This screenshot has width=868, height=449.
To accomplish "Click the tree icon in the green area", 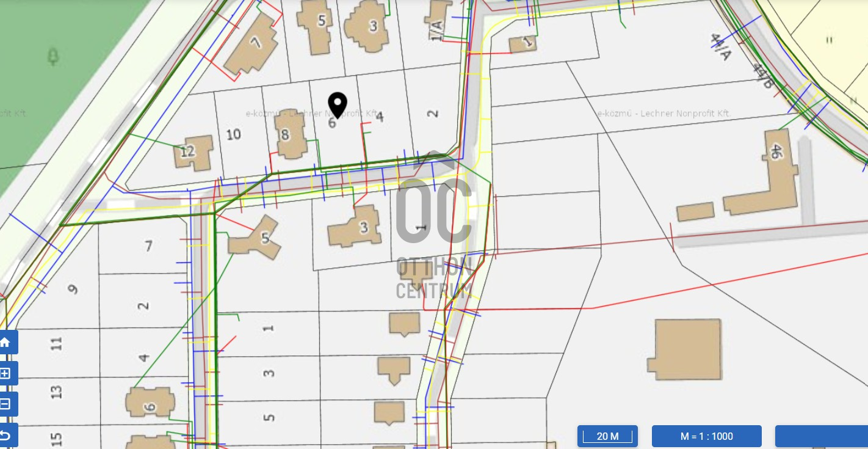I will click(54, 57).
